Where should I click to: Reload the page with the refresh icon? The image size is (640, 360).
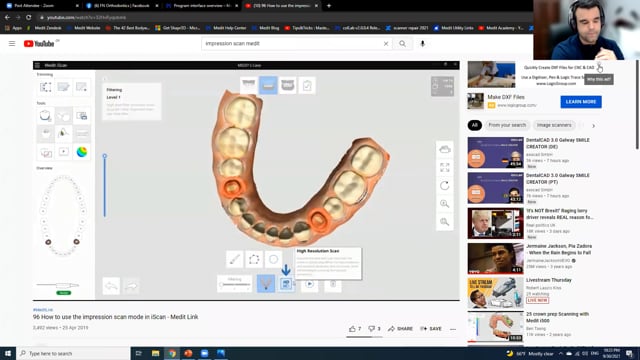pos(28,18)
